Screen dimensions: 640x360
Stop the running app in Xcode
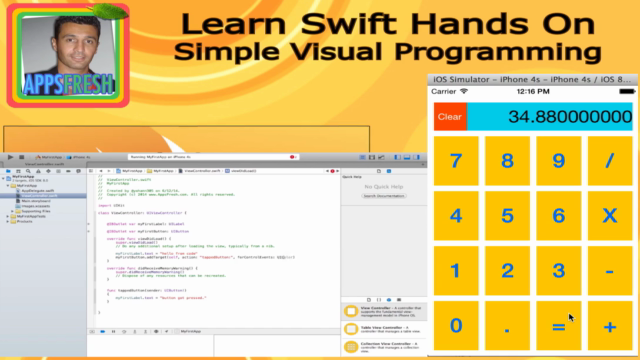(22, 157)
